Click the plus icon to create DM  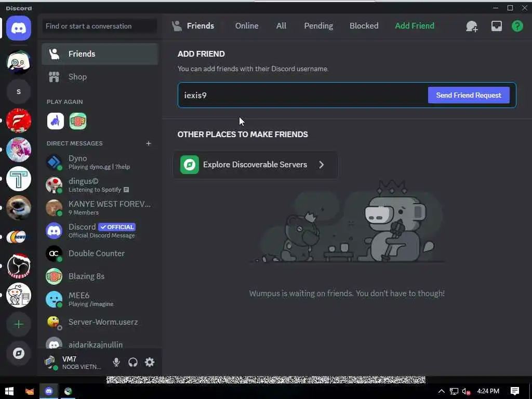pyautogui.click(x=148, y=143)
